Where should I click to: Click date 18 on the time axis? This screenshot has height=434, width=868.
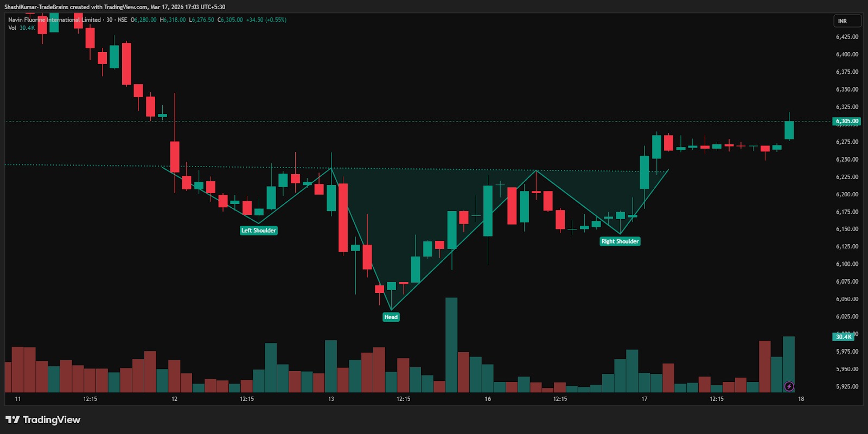[x=801, y=399]
